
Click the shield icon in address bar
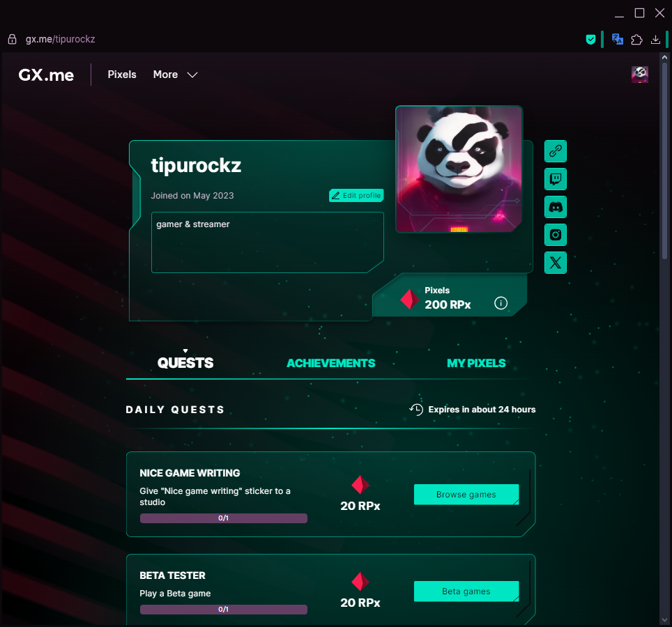(590, 40)
